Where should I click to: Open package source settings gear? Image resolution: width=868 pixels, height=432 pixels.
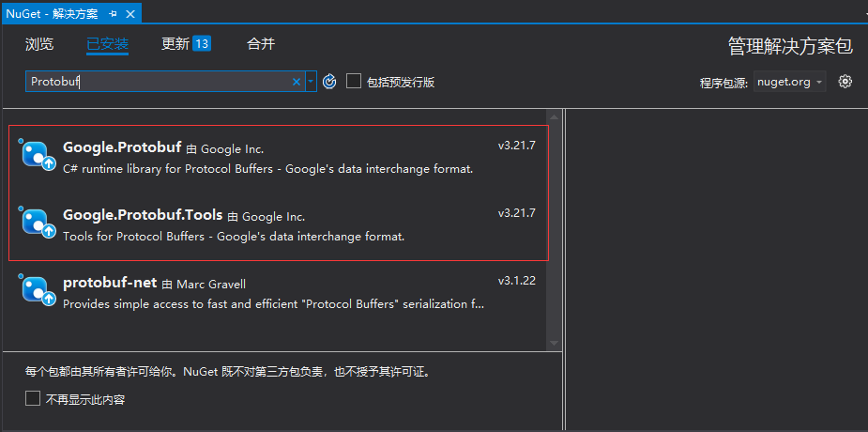(x=845, y=82)
